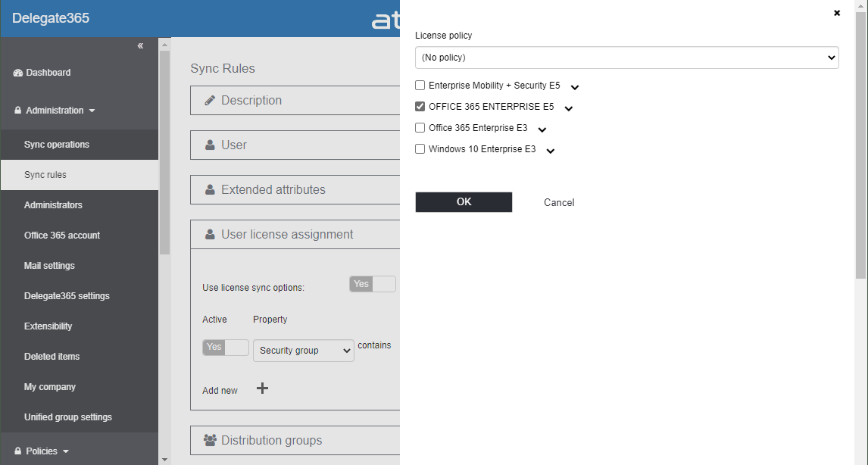Click the Cancel link
Image resolution: width=868 pixels, height=465 pixels.
click(x=559, y=202)
